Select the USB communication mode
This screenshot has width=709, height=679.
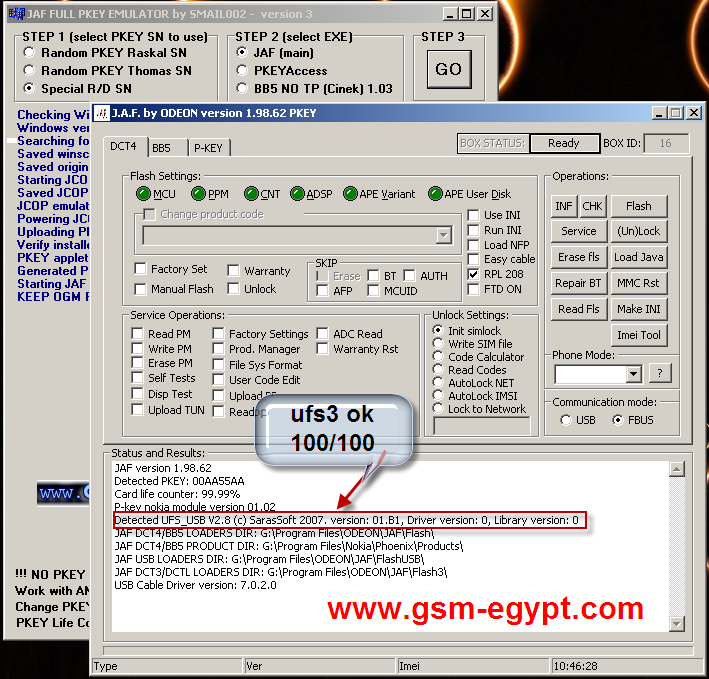pos(565,420)
